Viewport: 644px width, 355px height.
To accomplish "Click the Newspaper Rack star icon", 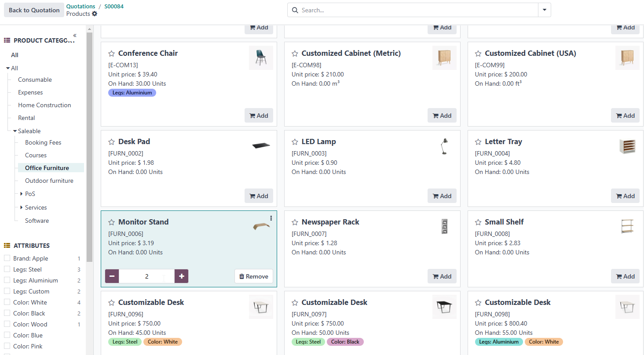I will pyautogui.click(x=295, y=222).
